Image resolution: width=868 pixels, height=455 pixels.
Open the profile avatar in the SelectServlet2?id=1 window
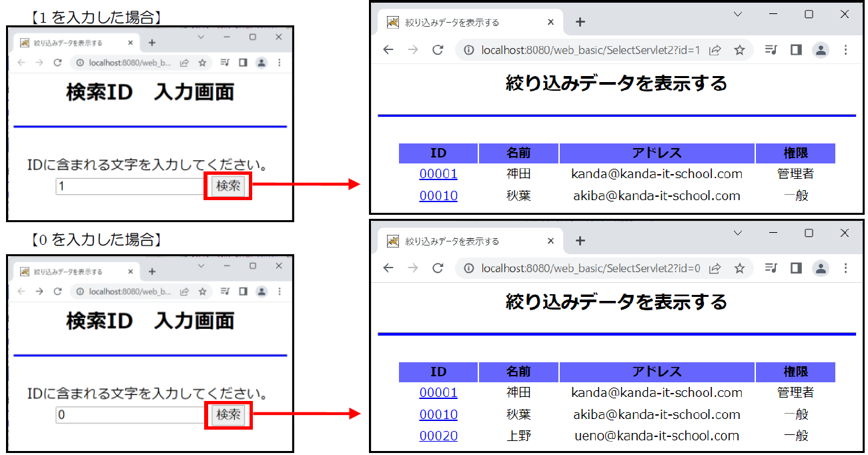(821, 50)
